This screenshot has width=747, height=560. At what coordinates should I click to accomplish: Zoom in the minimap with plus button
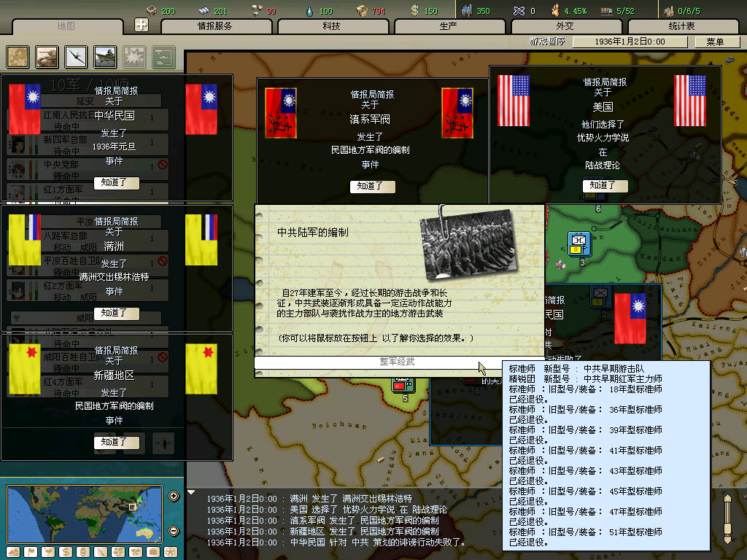click(174, 496)
